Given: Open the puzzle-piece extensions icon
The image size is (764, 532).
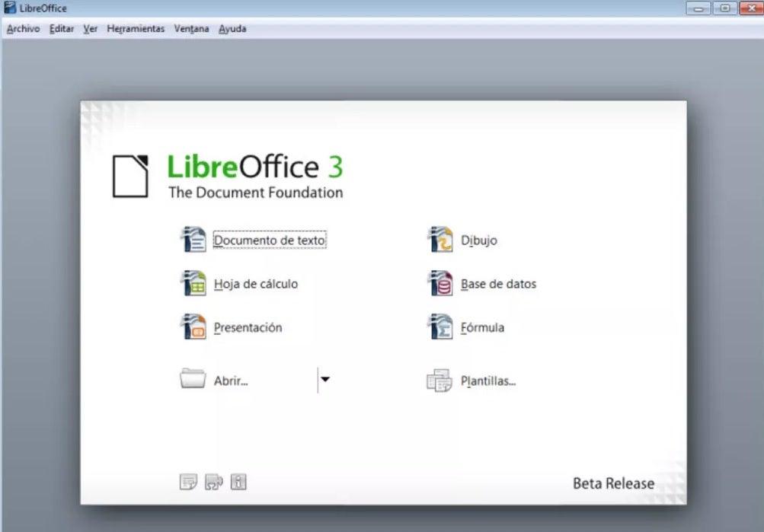Looking at the screenshot, I should 213,482.
